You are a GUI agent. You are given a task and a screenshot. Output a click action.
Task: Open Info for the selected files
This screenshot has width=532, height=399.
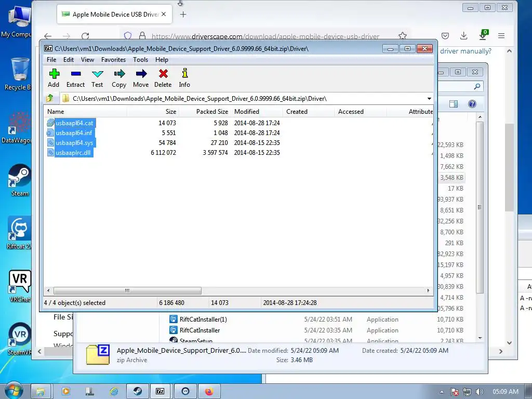pyautogui.click(x=184, y=78)
